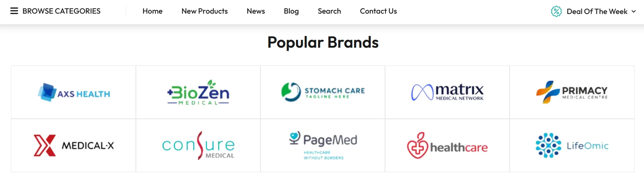The image size is (644, 182).
Task: Open the Search page link
Action: tap(329, 11)
